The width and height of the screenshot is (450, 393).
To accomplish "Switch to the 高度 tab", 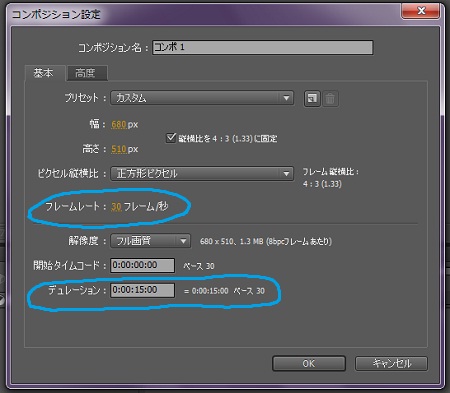I will (87, 73).
